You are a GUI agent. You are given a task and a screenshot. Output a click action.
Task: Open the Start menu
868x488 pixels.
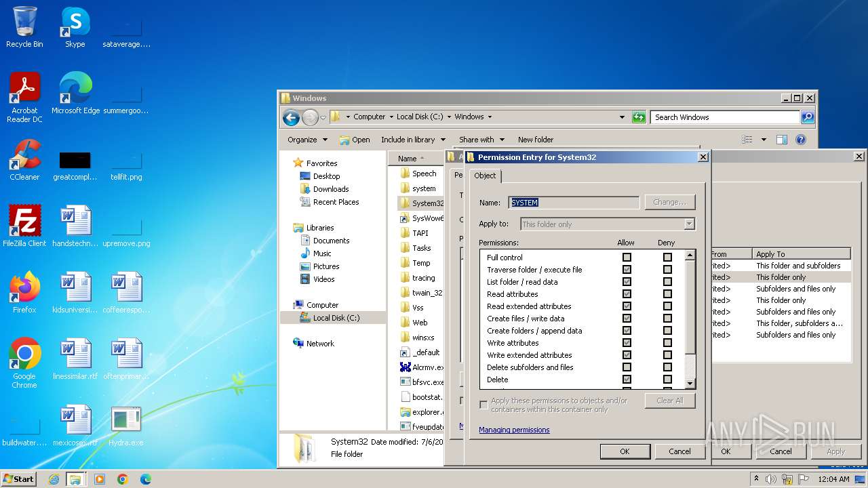[x=19, y=479]
